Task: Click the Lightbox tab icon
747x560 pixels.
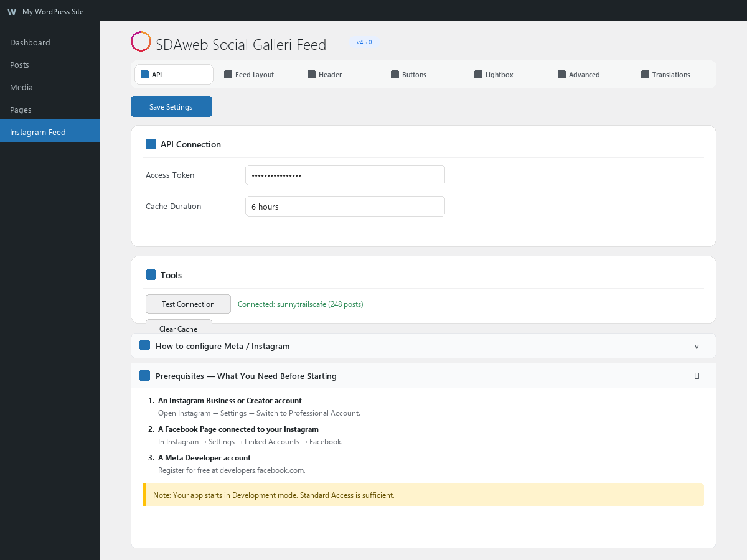Action: point(479,75)
